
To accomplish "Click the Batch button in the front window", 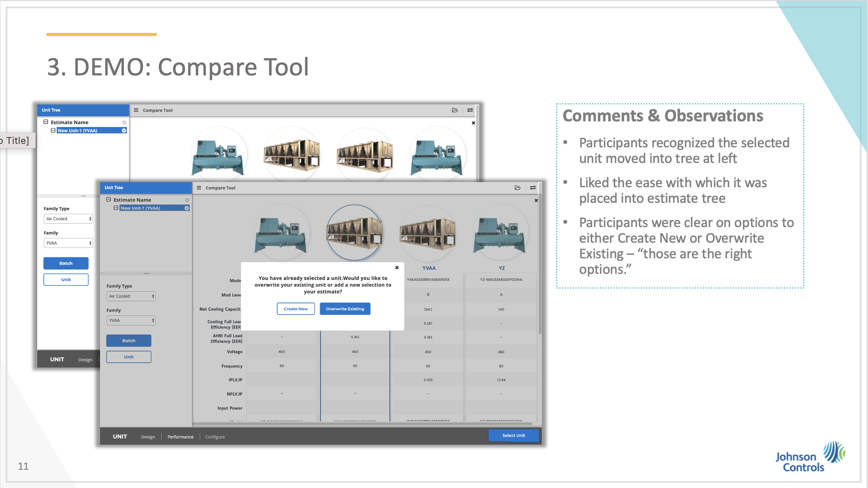I will click(x=129, y=341).
